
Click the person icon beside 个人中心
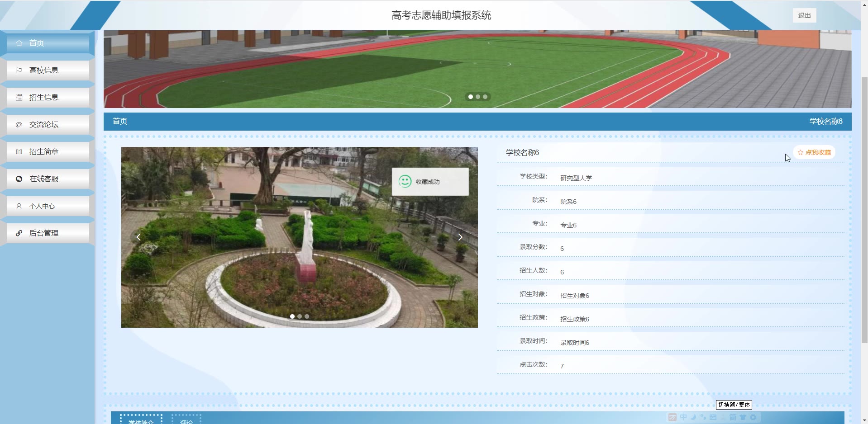[x=19, y=206]
